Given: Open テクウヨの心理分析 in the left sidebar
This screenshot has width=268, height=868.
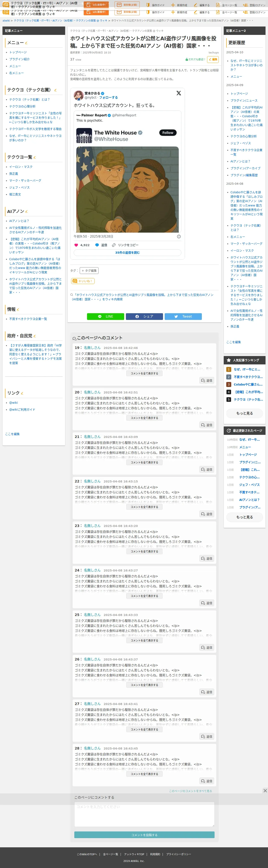Looking at the screenshot, I should 22,107.
